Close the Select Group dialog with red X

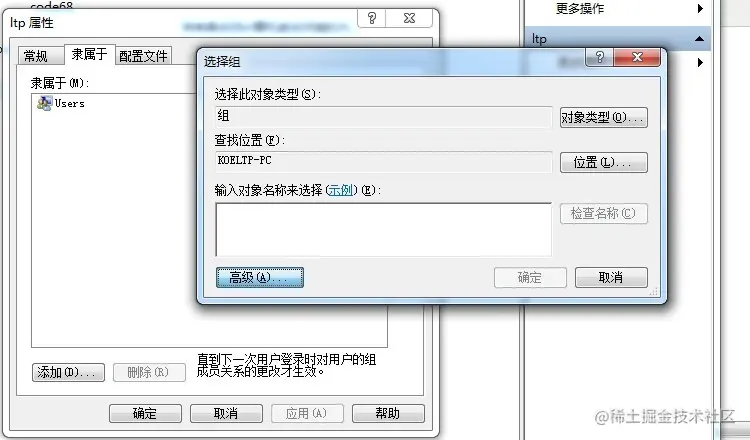point(637,57)
